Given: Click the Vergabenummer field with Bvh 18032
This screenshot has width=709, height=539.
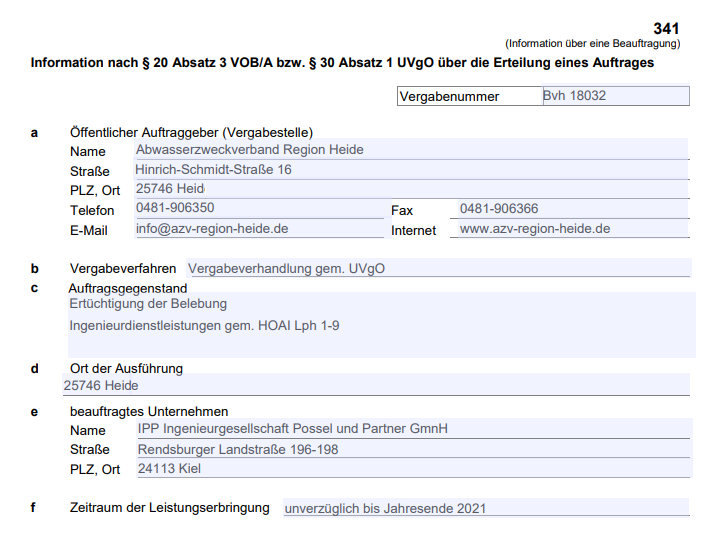Looking at the screenshot, I should tap(614, 96).
